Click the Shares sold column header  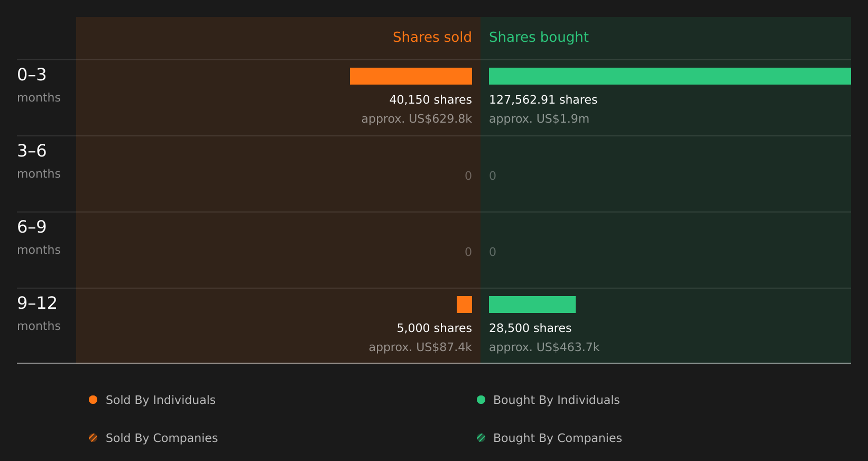[x=432, y=37]
